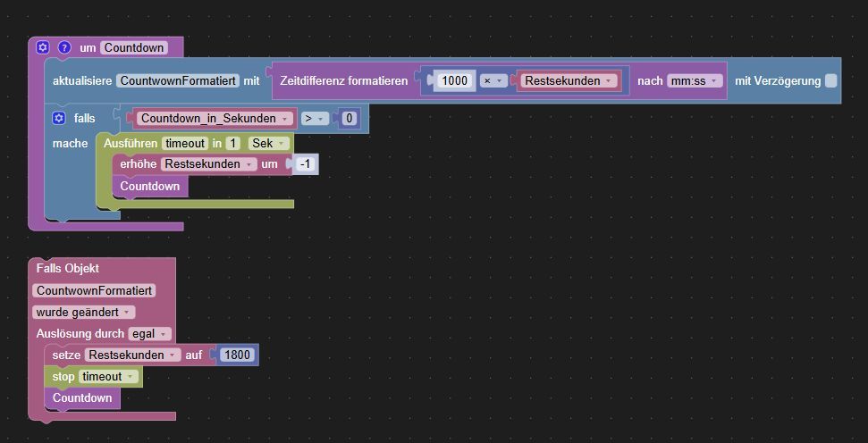
Task: Open gear settings on the falls block
Action: point(59,119)
